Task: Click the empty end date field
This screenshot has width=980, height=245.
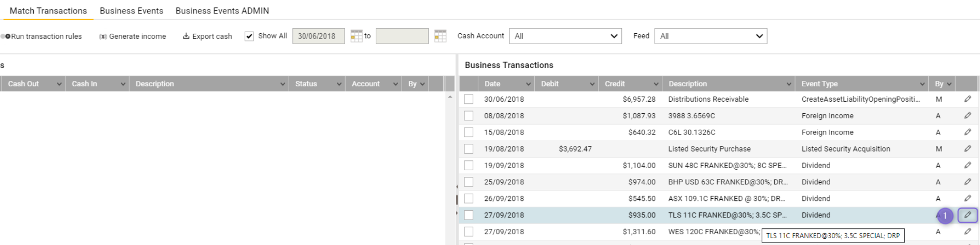Action: point(402,36)
